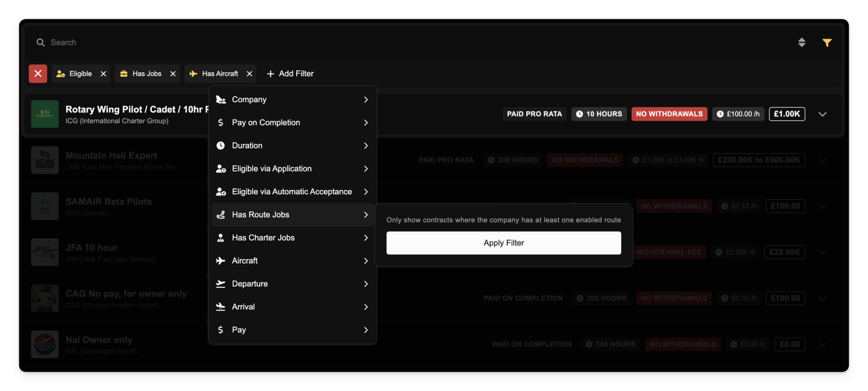Remove the Has Aircraft filter chip

[249, 74]
